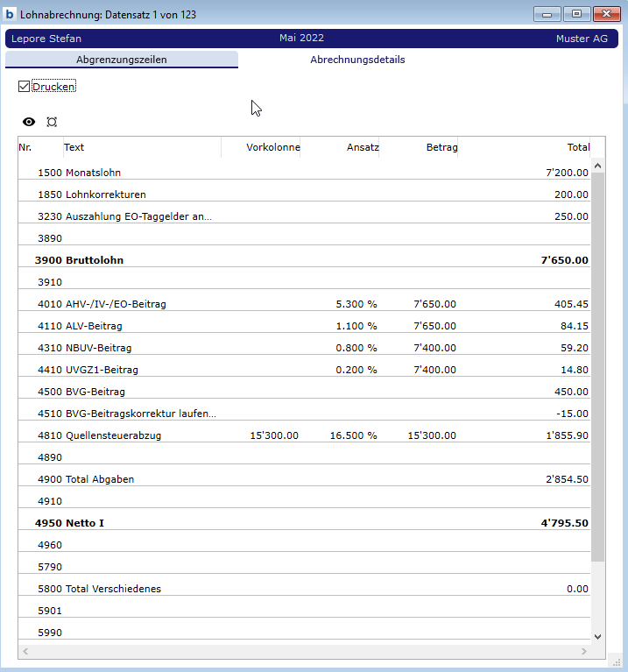
Task: Close the Lohnabrechnung window
Action: (605, 14)
